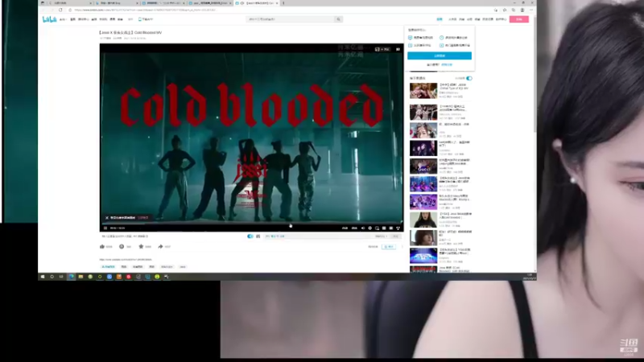Switch to the fourth browser tab

point(210,3)
